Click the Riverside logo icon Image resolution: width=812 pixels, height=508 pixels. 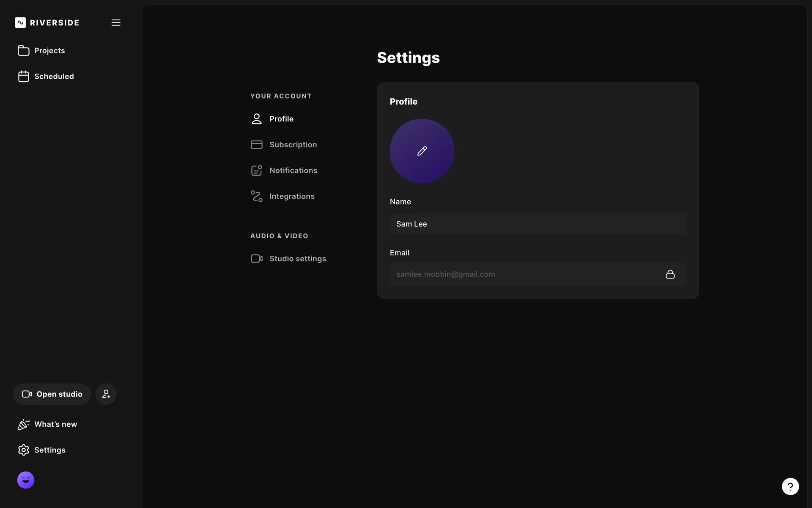coord(20,22)
